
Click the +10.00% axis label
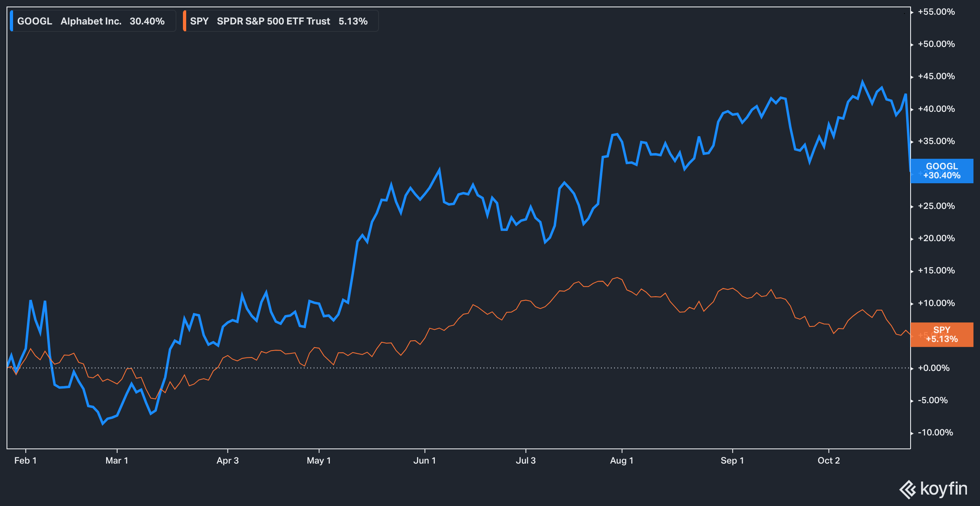tap(936, 303)
